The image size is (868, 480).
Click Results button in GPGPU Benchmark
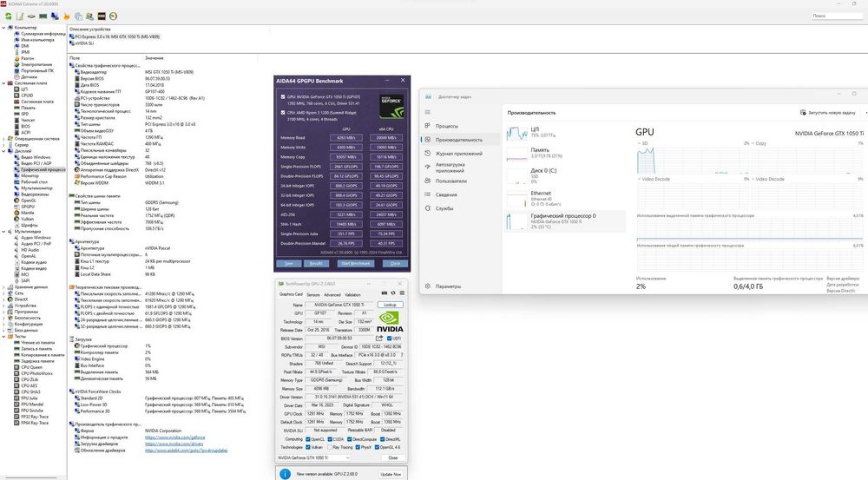tap(316, 264)
